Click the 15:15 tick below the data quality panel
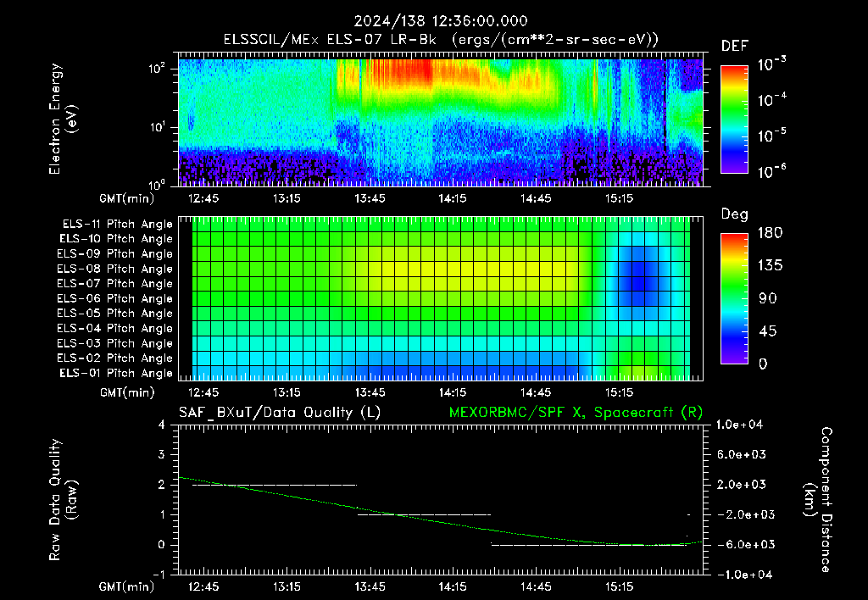The width and height of the screenshot is (868, 600). click(x=619, y=586)
